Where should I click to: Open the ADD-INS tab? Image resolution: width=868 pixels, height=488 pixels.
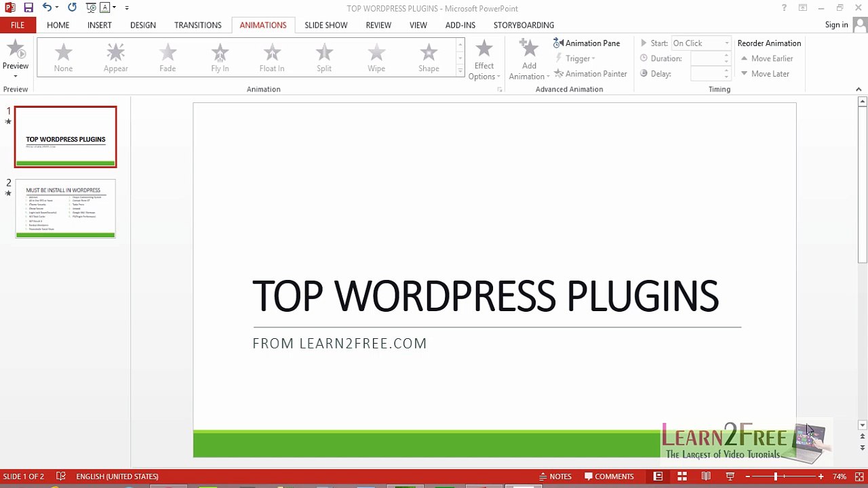tap(460, 25)
